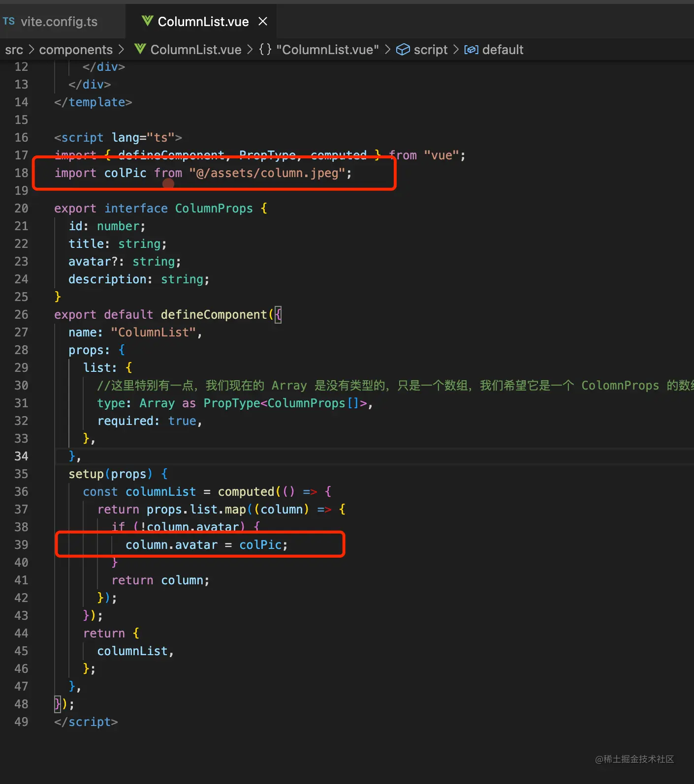
Task: Click the closing </script> tag on line 49
Action: (x=86, y=722)
